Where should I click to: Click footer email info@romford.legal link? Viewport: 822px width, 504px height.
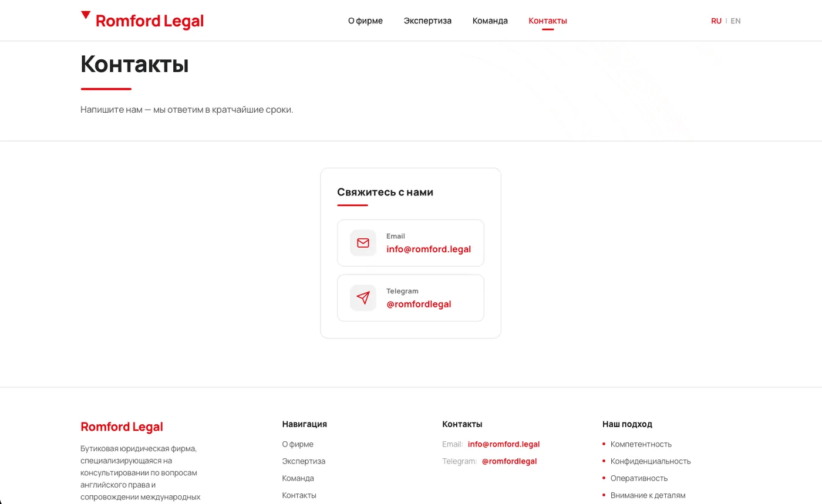click(x=504, y=444)
